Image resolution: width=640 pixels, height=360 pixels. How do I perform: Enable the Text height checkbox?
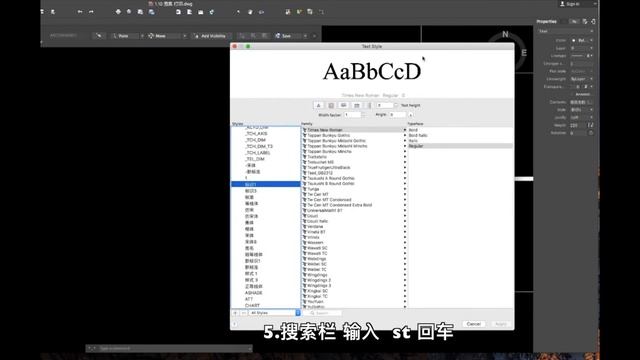396,105
